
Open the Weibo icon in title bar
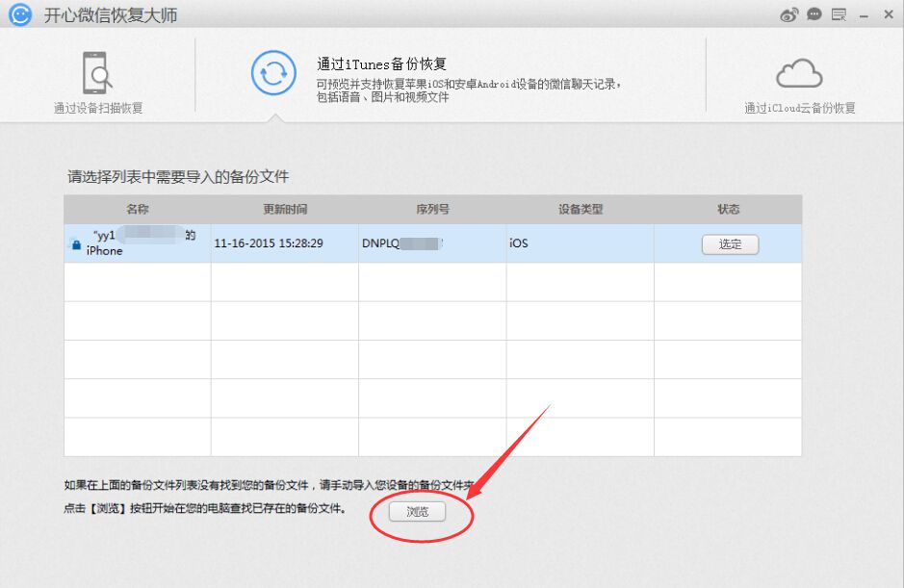click(x=789, y=14)
